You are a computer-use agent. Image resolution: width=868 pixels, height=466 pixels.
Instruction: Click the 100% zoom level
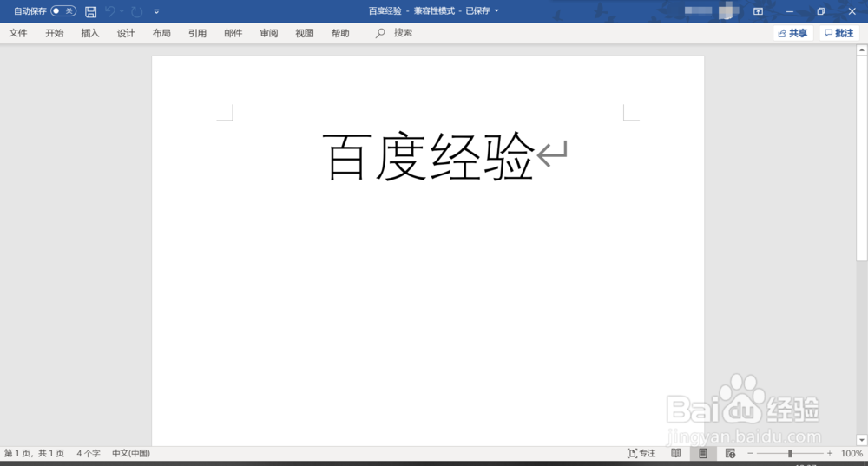point(852,453)
